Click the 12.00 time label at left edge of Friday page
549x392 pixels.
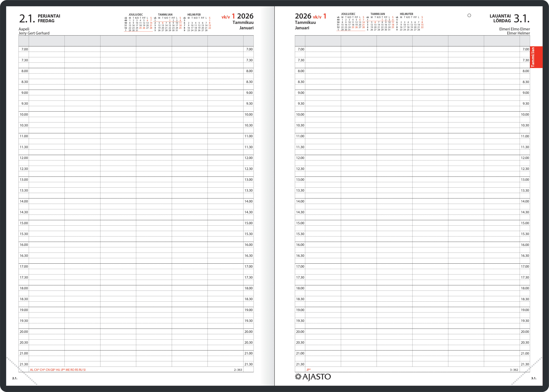tap(24, 158)
